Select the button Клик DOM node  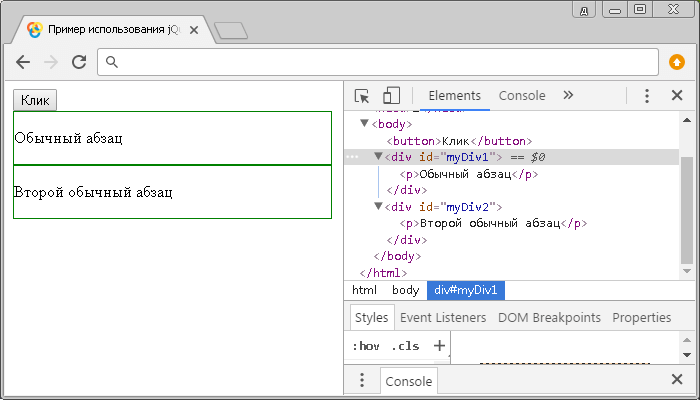pyautogui.click(x=459, y=141)
